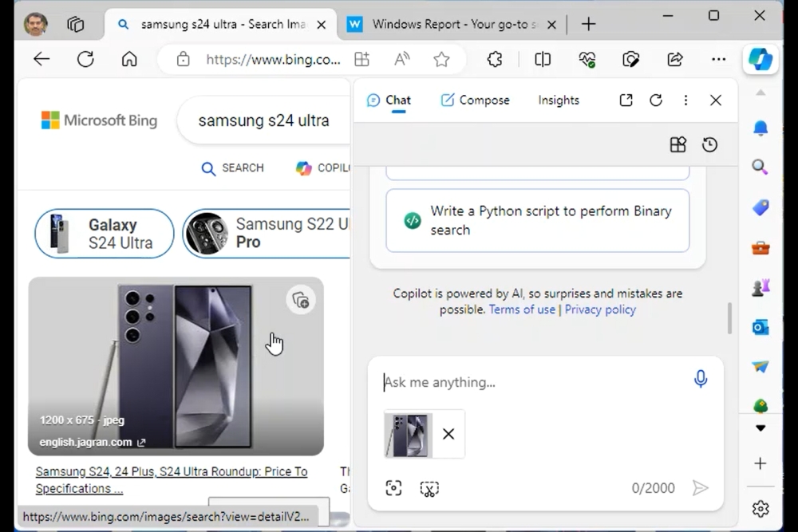Viewport: 798px width, 532px height.
Task: Click the Microsoft Bing logo
Action: point(99,120)
